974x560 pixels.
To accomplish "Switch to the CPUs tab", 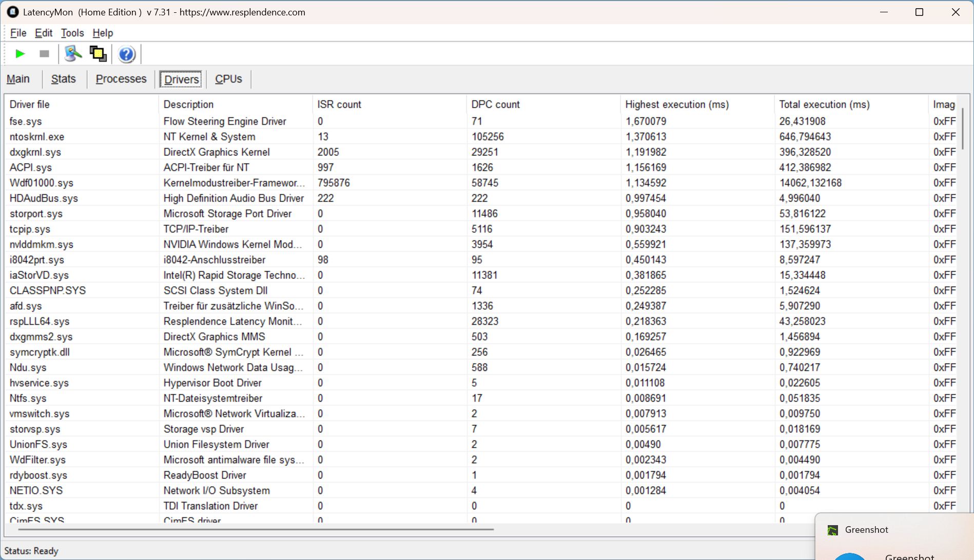I will point(228,79).
